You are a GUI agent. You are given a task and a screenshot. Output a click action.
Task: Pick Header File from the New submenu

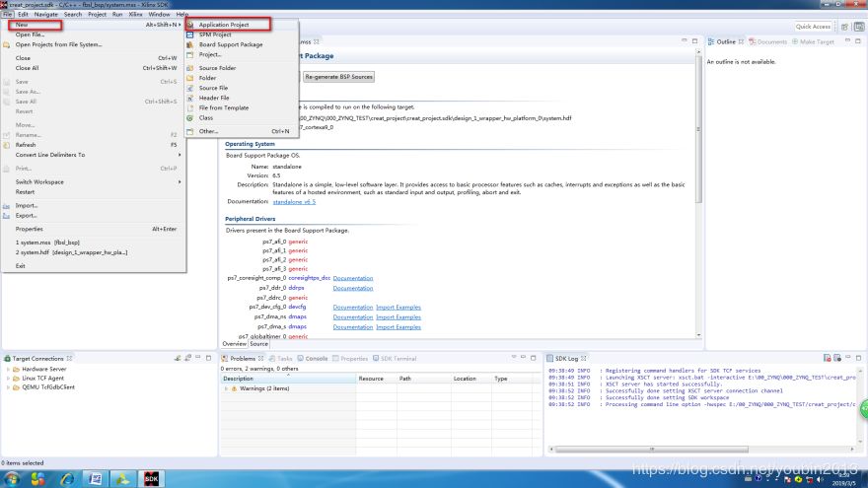tap(214, 98)
